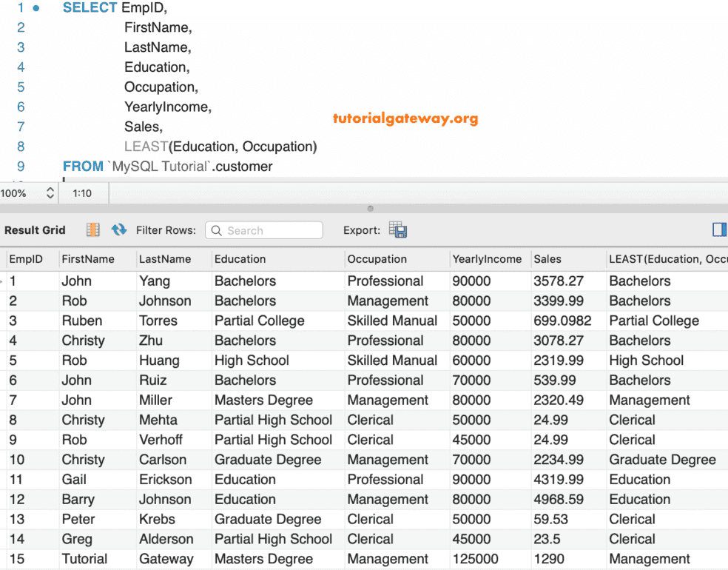Viewport: 728px width, 570px height.
Task: Select 'Peter' first name cell
Action: pos(78,520)
